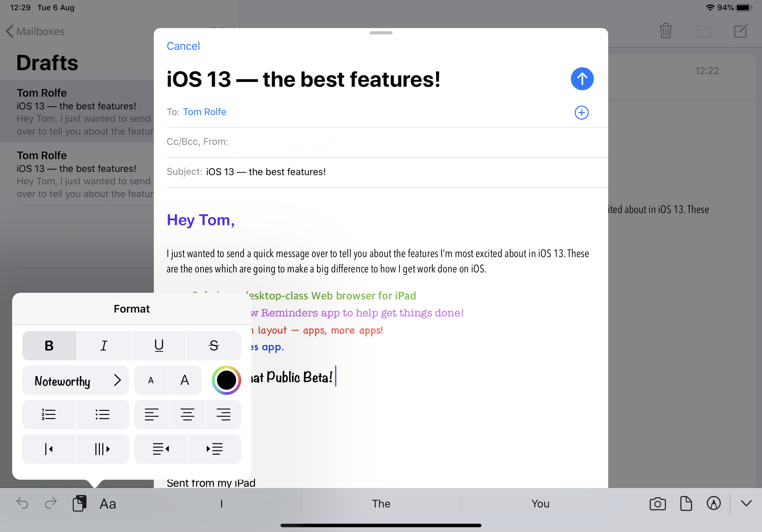Image resolution: width=762 pixels, height=532 pixels.
Task: Attach a file with the document icon
Action: (x=686, y=504)
